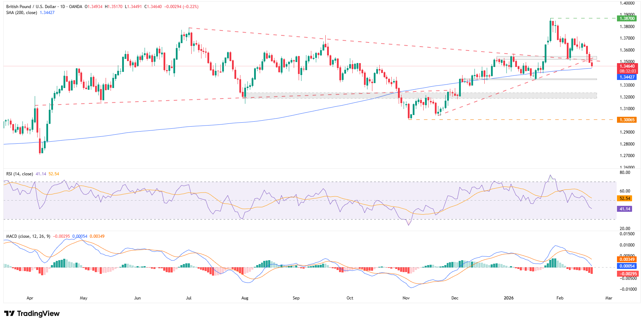644x324 pixels.
Task: Click the orange 1.30065 price label
Action: pyautogui.click(x=627, y=120)
